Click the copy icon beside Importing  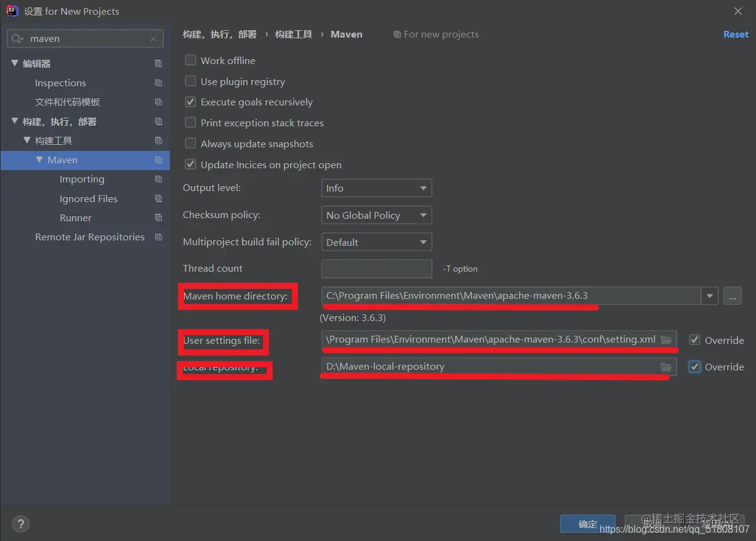pos(158,179)
